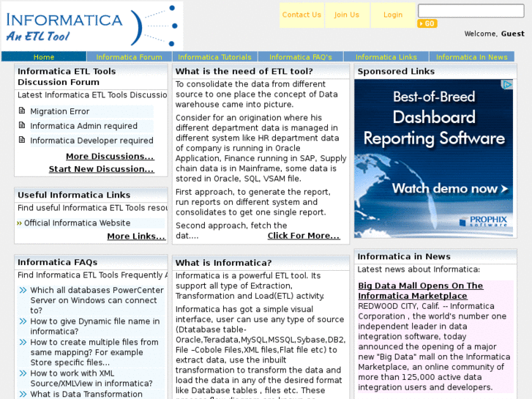Follow the More Discussions... link

click(110, 156)
